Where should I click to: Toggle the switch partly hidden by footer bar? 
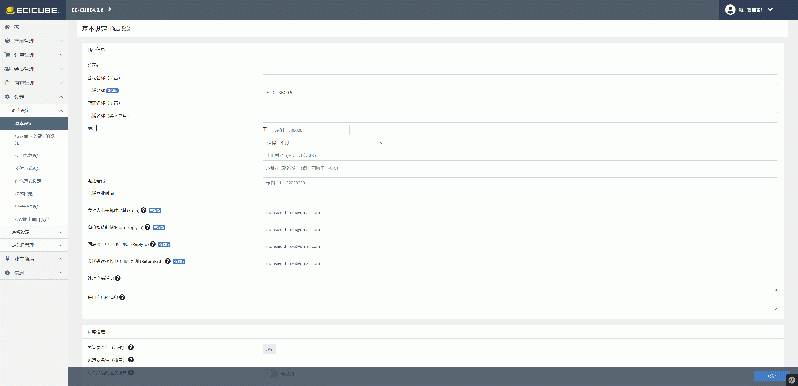271,373
